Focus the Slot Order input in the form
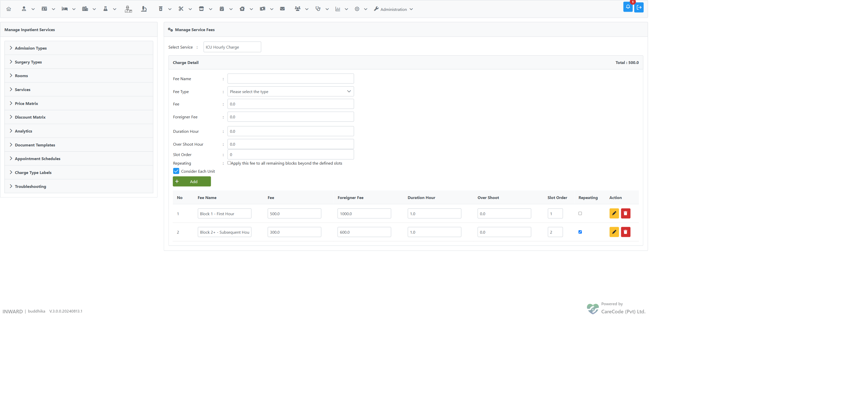This screenshot has width=868, height=418. point(291,155)
